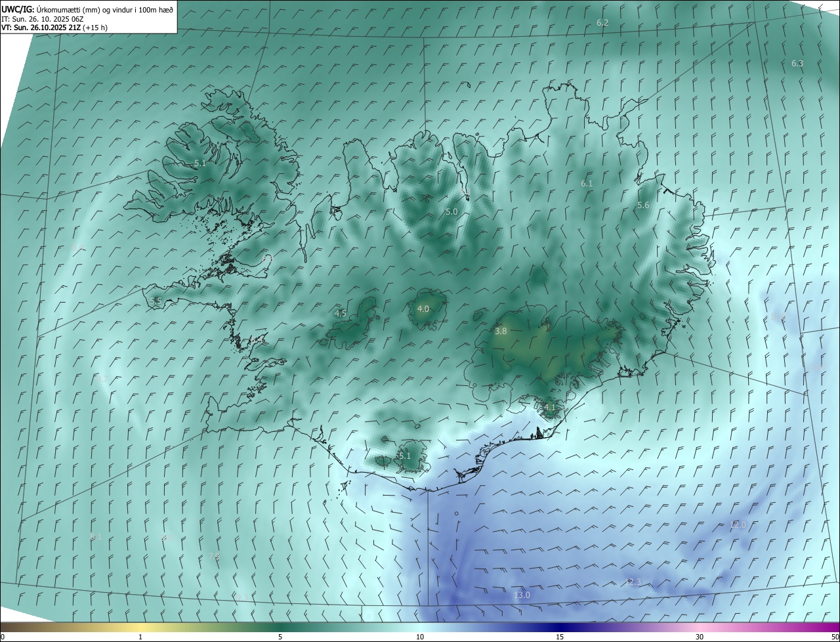
Task: Click the 'IT: Sun. 26. 10. 2025 06Z' line
Action: [x=42, y=19]
